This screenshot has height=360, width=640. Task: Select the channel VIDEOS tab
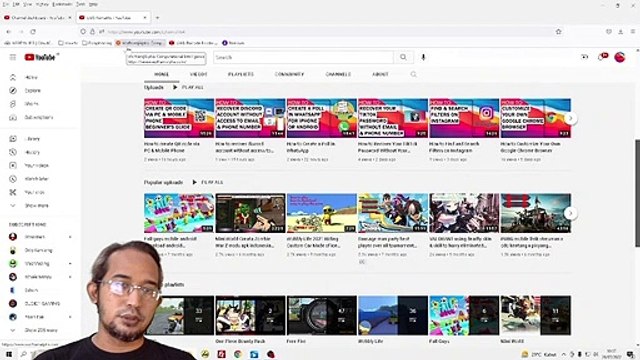198,75
